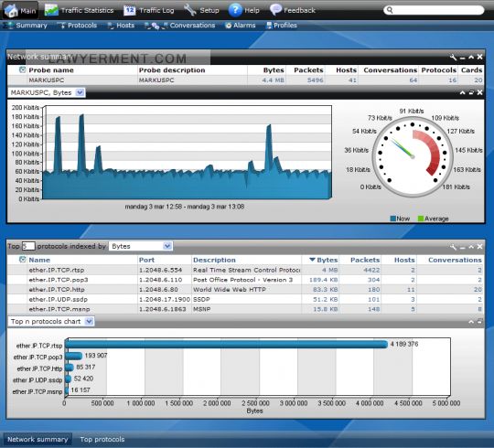Open the Protocols link in sub-menu
494x448 pixels.
82,26
